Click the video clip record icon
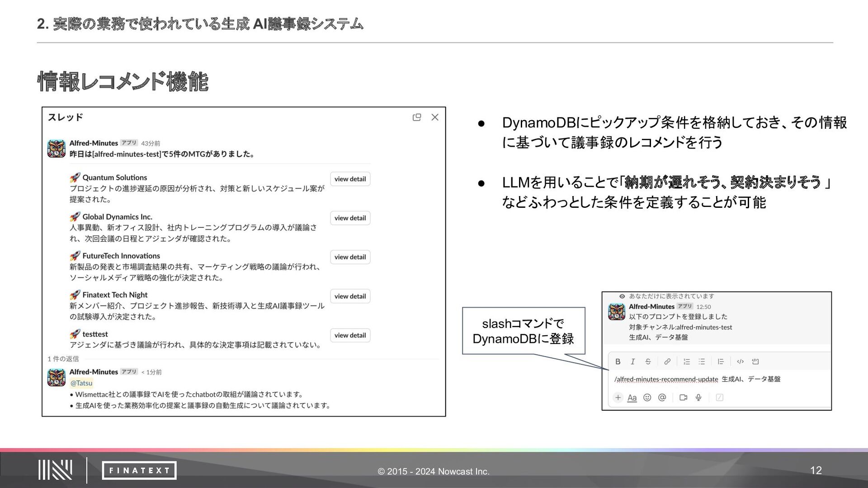 (683, 398)
